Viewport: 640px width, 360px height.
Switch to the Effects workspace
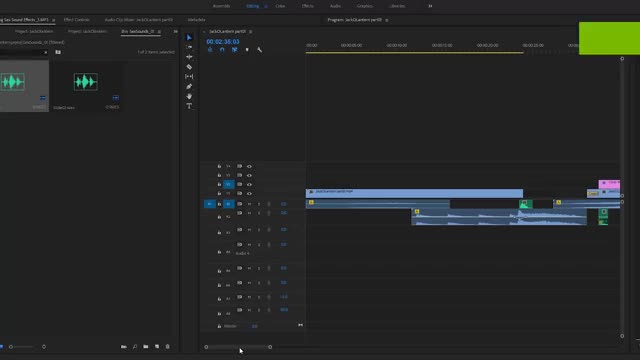[x=307, y=6]
